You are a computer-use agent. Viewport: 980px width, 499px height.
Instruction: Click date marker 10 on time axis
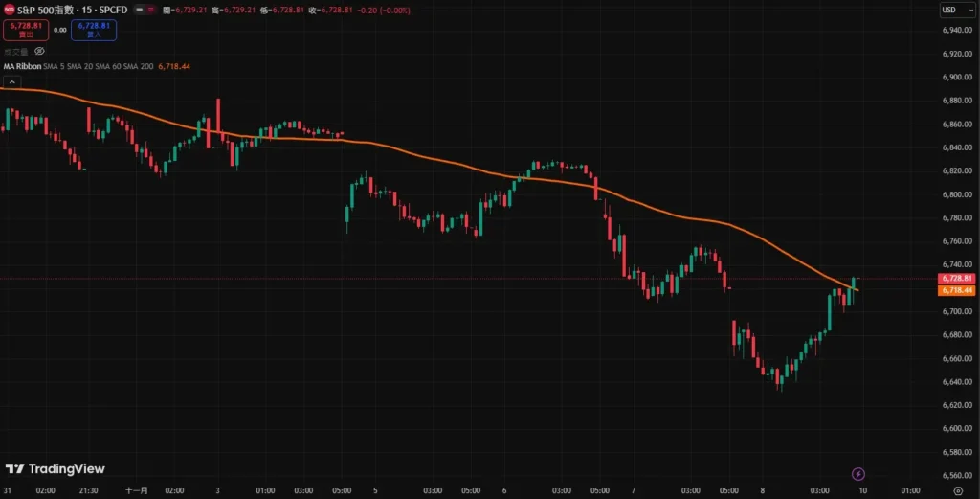[862, 490]
